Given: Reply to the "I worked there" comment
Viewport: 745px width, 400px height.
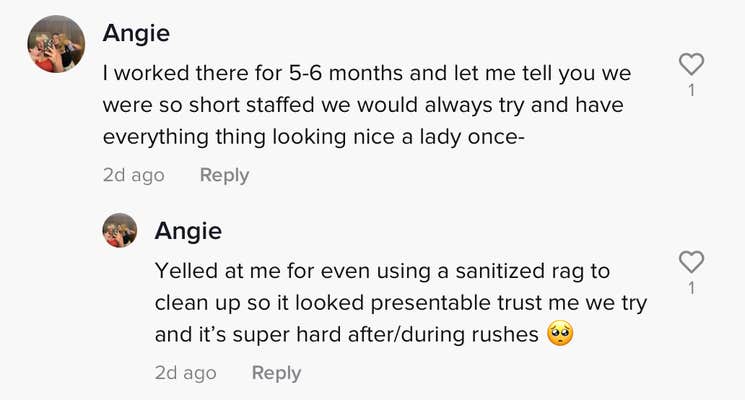Looking at the screenshot, I should point(224,175).
